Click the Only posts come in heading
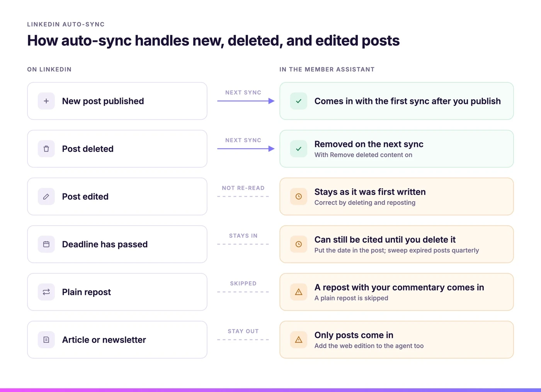Image resolution: width=541 pixels, height=392 pixels. (354, 335)
